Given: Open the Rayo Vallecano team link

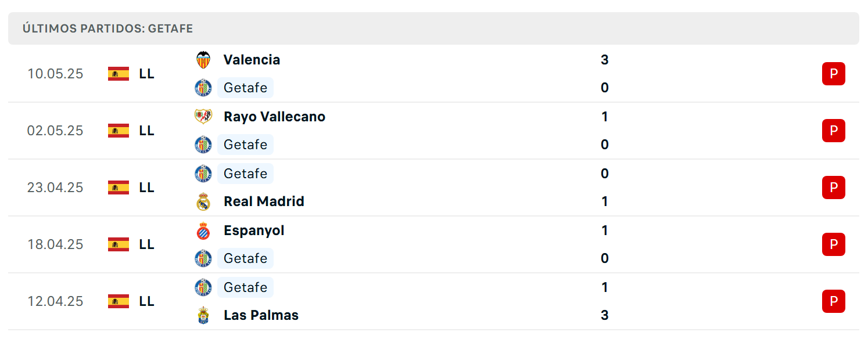Looking at the screenshot, I should (x=274, y=117).
